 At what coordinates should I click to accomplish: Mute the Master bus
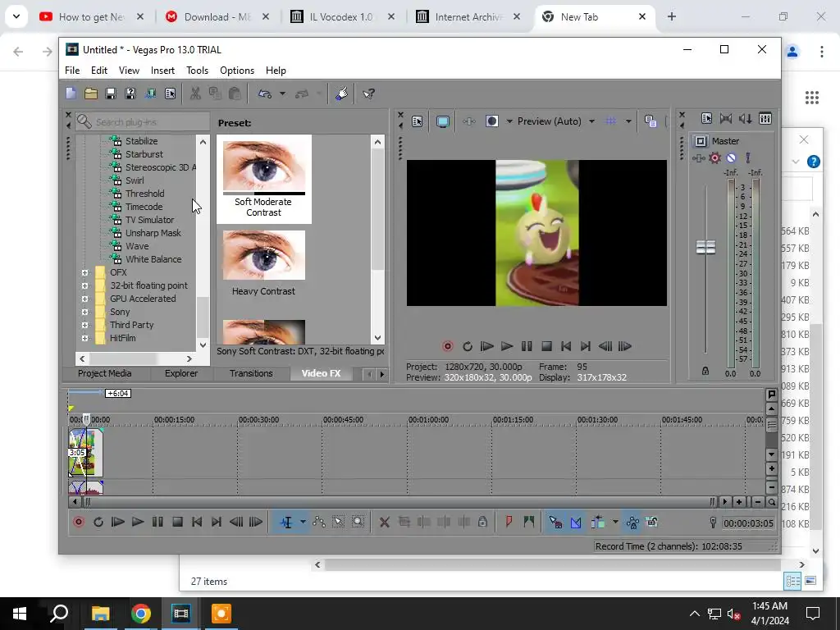tap(731, 158)
